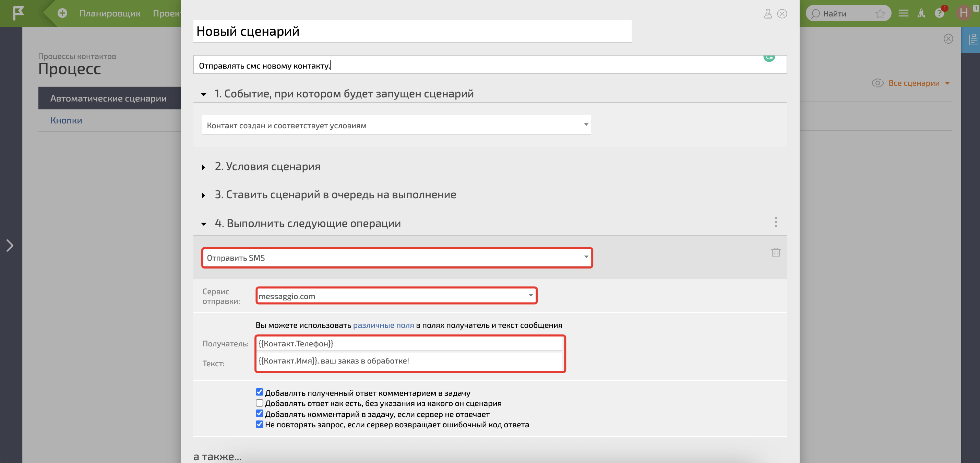Expand section 2 Условия сценария

click(x=204, y=167)
